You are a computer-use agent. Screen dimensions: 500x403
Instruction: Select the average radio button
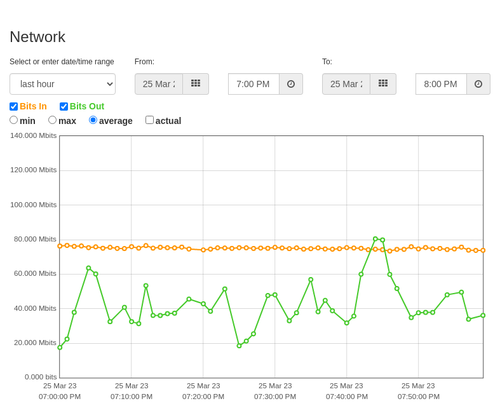point(93,120)
